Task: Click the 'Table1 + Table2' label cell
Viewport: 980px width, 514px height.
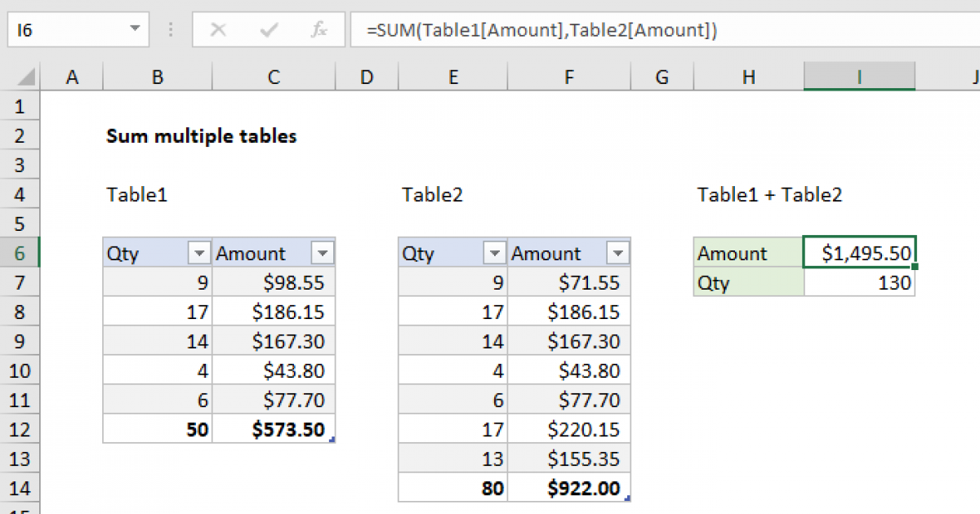Action: click(769, 195)
